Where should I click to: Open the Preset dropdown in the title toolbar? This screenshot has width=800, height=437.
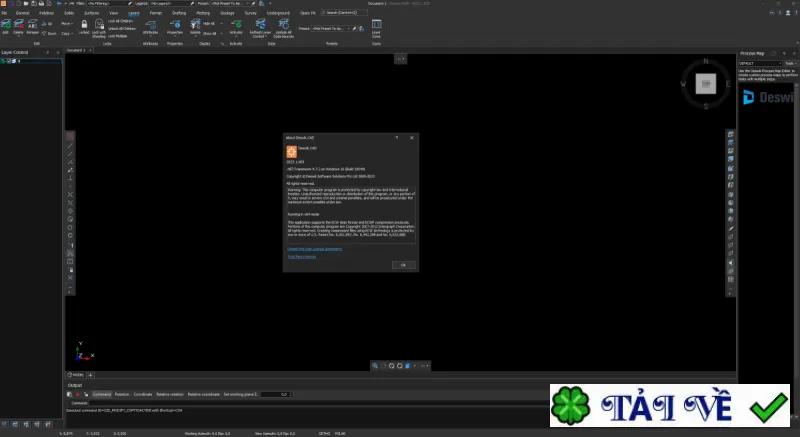coord(228,4)
